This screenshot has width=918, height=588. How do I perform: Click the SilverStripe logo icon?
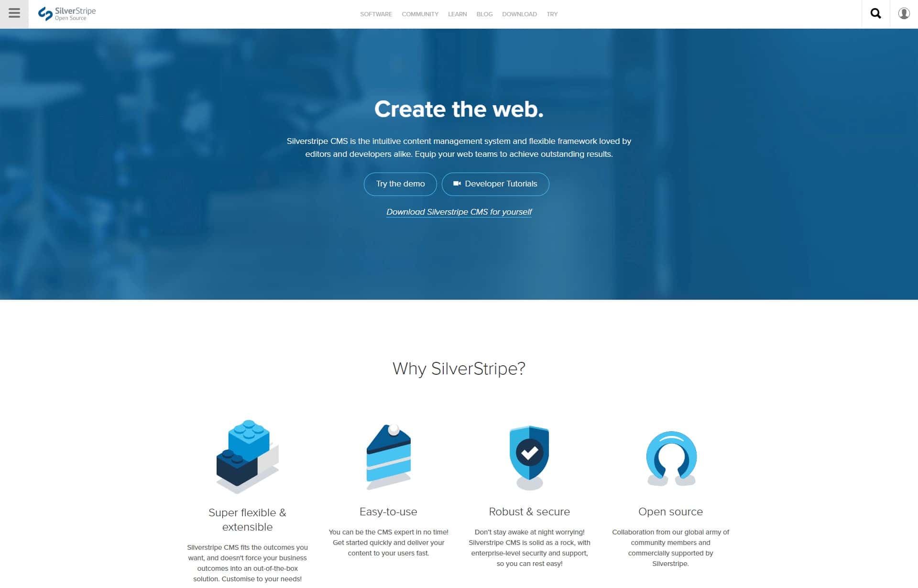point(44,13)
